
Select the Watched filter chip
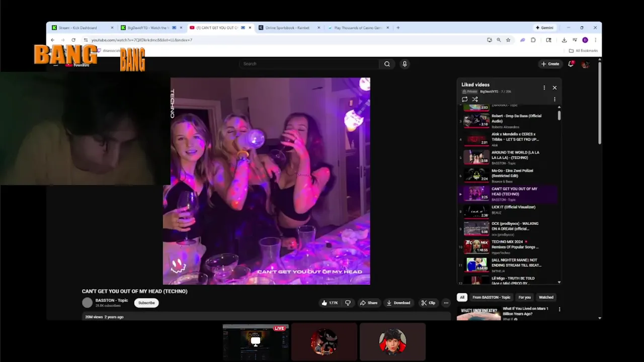pos(546,297)
